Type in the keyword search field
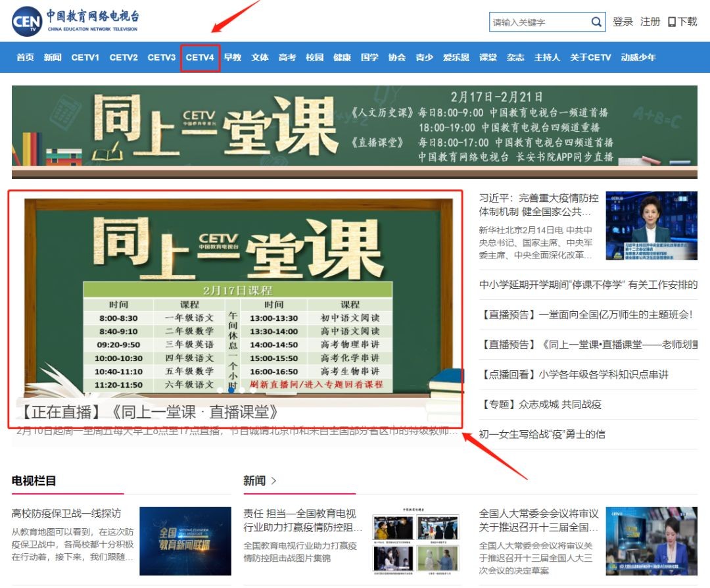 point(539,22)
